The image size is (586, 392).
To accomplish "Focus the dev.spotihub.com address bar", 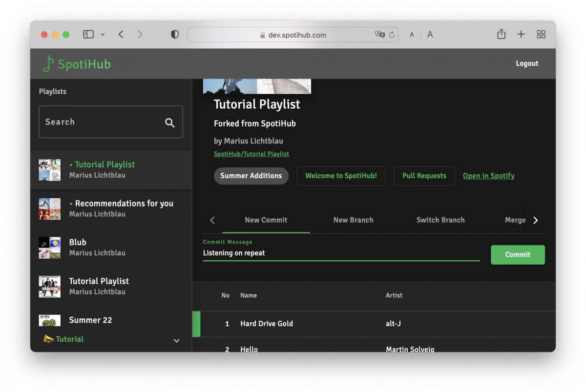I will coord(293,35).
